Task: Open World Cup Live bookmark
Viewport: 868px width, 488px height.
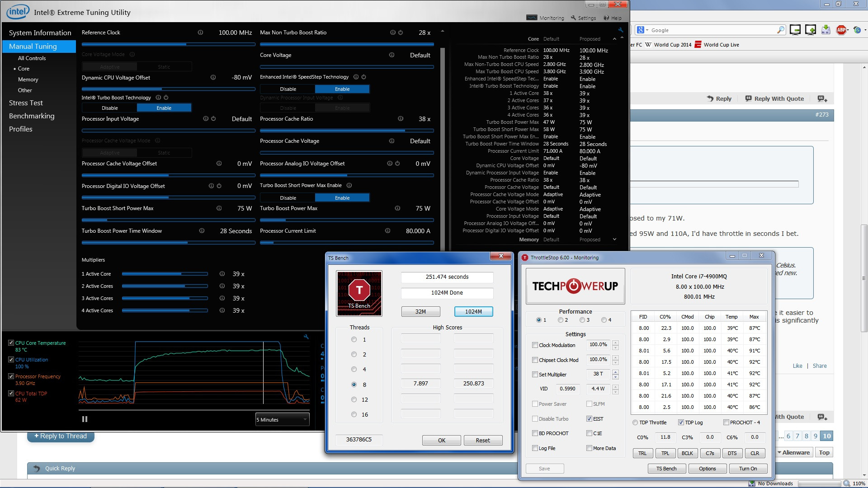Action: tap(717, 45)
